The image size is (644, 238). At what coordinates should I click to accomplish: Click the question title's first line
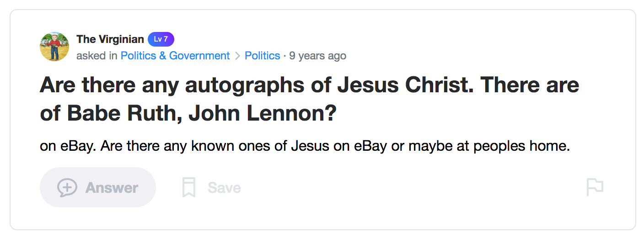click(309, 85)
